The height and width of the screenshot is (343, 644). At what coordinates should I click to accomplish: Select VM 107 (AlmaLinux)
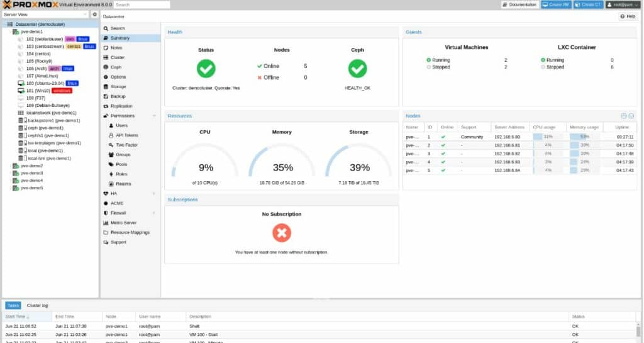coord(42,76)
